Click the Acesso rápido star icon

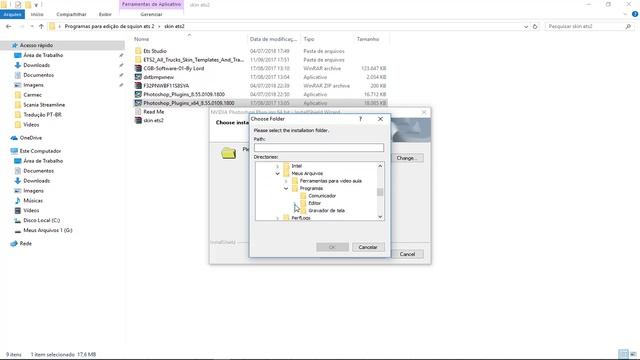(15, 45)
